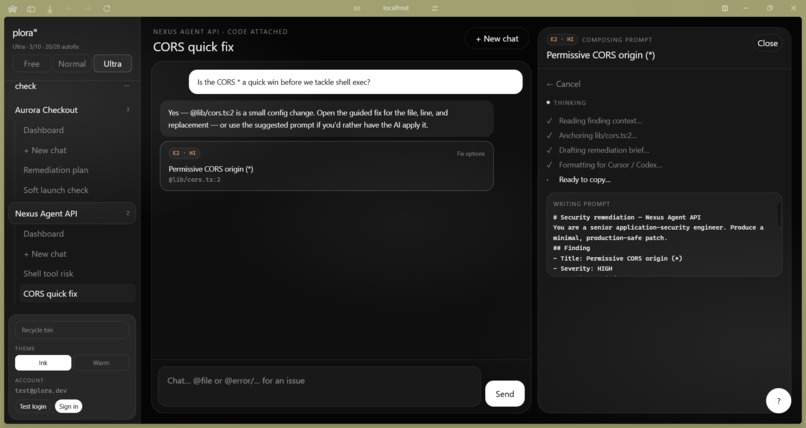
Task: Click the E2 · HI badge on finding card
Action: click(x=184, y=153)
